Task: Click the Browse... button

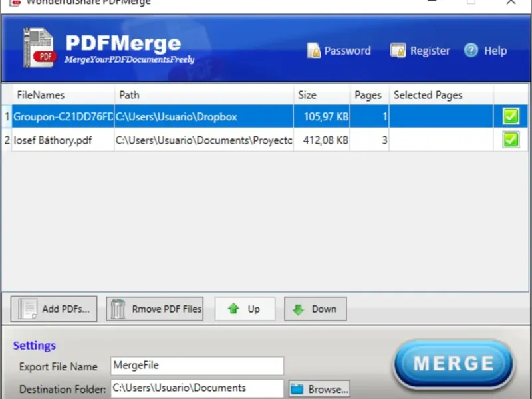Action: 319,389
